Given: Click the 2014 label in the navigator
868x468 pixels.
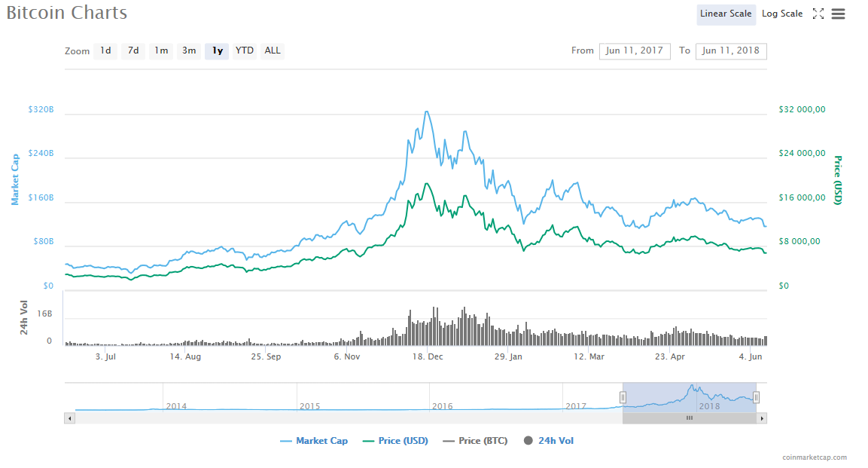Looking at the screenshot, I should point(176,406).
